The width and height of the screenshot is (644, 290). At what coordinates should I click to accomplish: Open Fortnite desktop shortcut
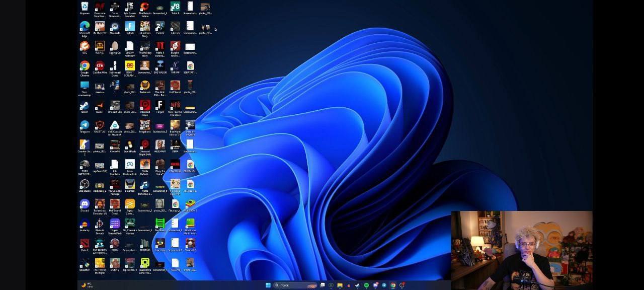click(x=130, y=26)
